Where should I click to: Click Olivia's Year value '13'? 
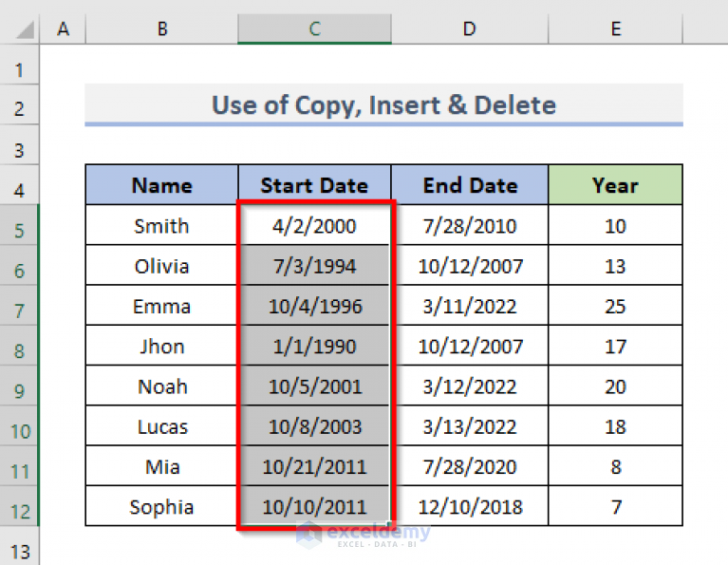615,265
